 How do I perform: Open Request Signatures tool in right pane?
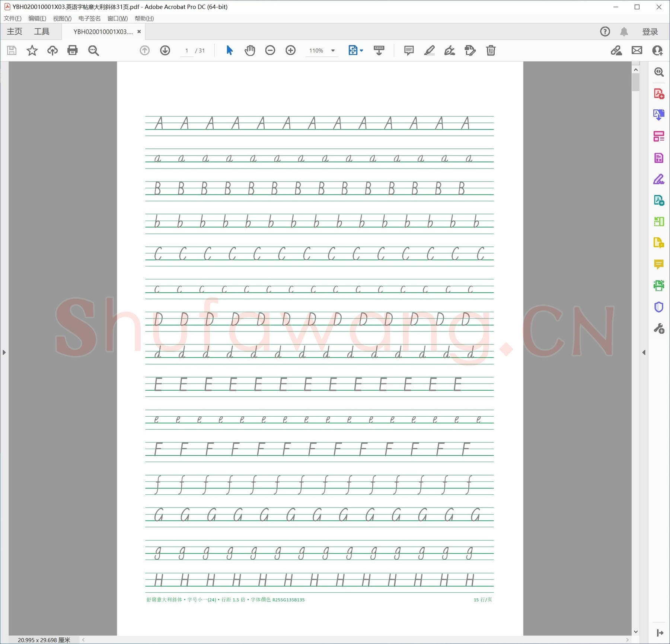click(x=659, y=179)
